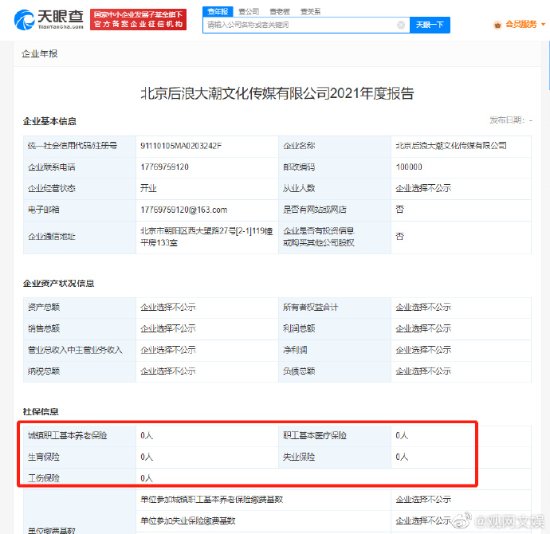Switch to the 查老板 tab
Viewport: 550px width, 534px height.
pos(280,12)
